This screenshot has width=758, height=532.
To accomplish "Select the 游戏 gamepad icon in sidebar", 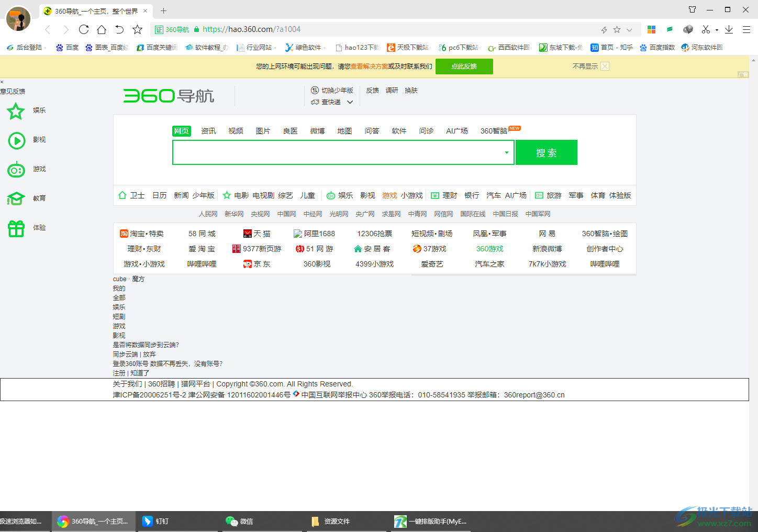I will (16, 170).
